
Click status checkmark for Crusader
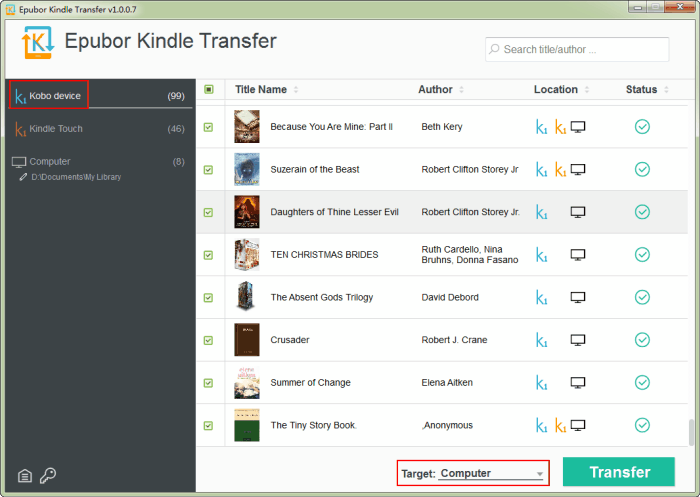(x=642, y=340)
